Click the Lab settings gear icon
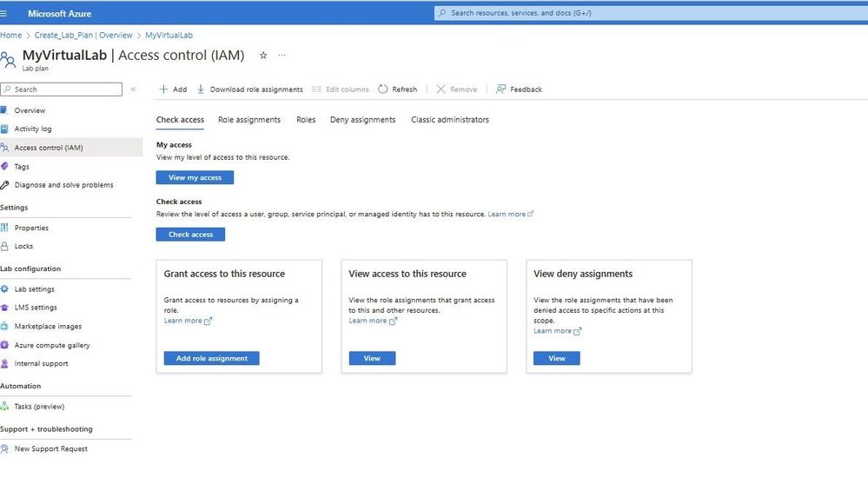Screen dimensions: 868x484 coord(4,289)
